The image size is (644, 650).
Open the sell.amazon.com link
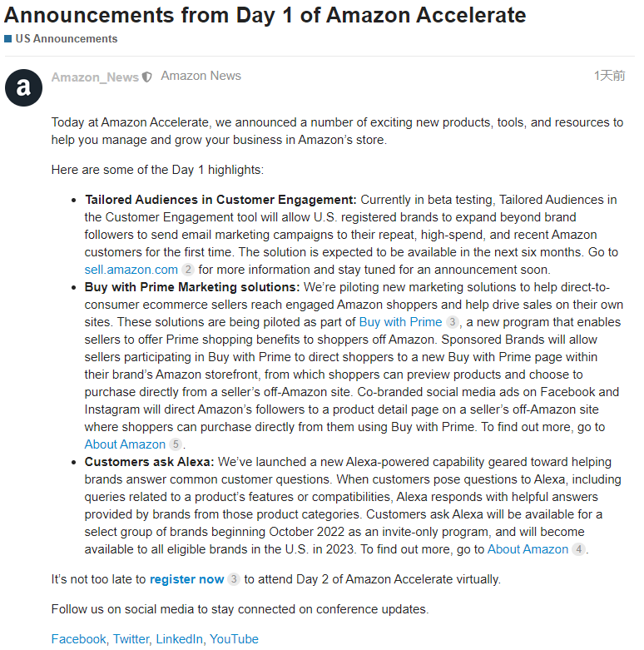tap(131, 270)
